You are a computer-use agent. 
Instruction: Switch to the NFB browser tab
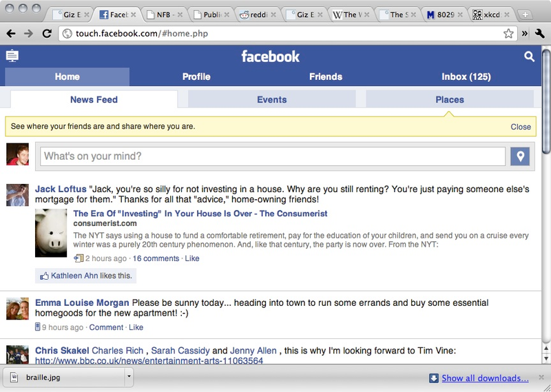[165, 14]
